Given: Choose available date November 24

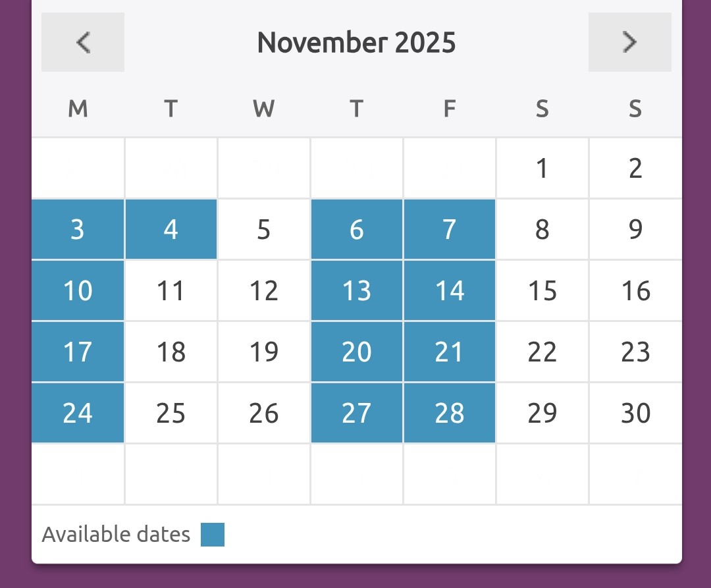Looking at the screenshot, I should pyautogui.click(x=78, y=413).
